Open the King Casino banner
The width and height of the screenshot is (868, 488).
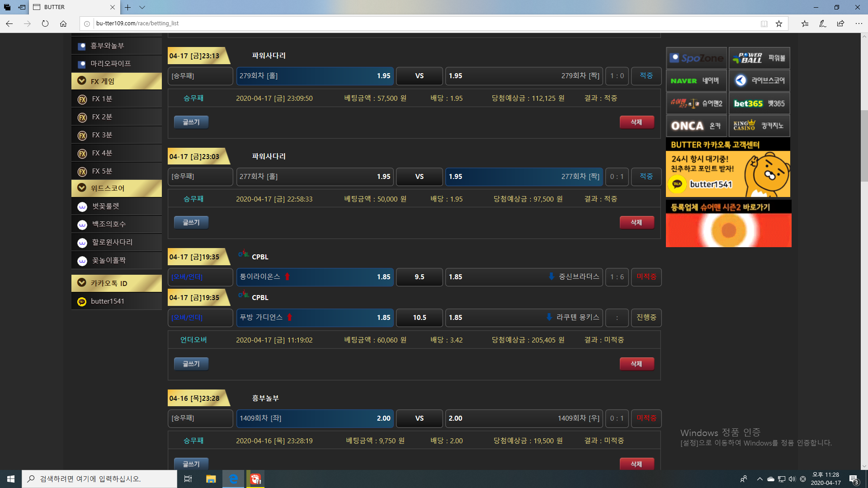pyautogui.click(x=759, y=126)
